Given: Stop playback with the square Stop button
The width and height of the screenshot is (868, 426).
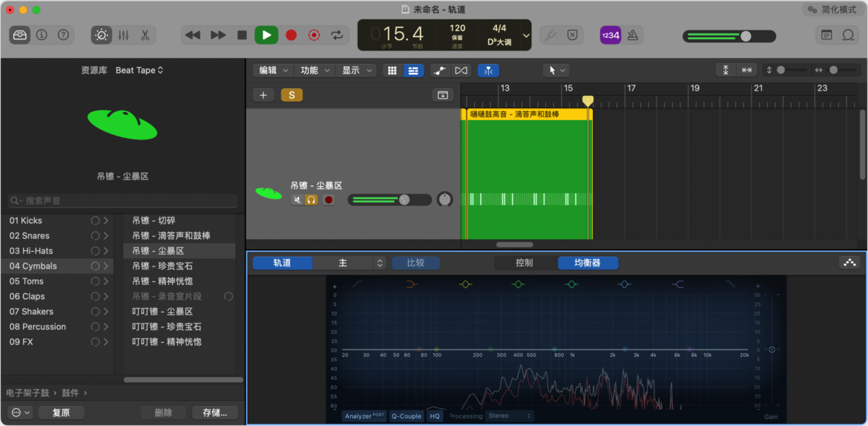Looking at the screenshot, I should (x=242, y=35).
